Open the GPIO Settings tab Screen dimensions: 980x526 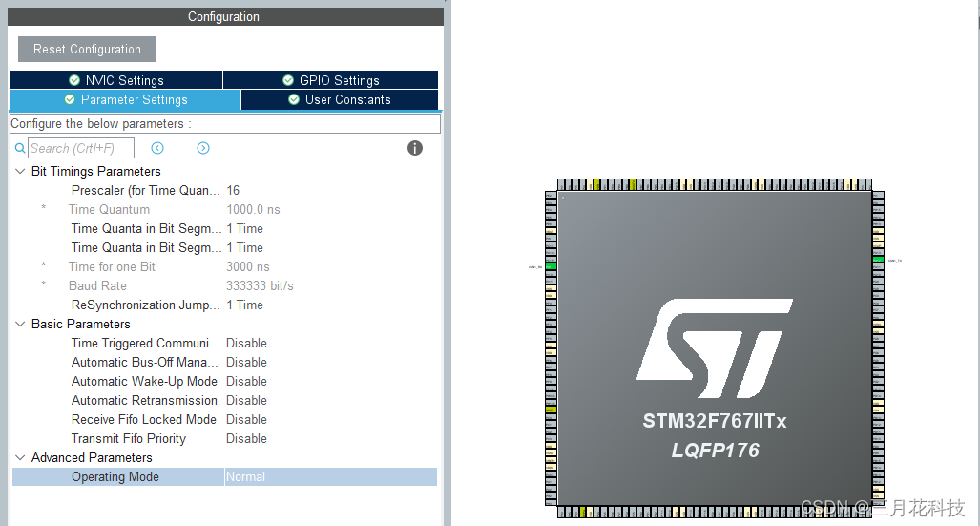(330, 80)
